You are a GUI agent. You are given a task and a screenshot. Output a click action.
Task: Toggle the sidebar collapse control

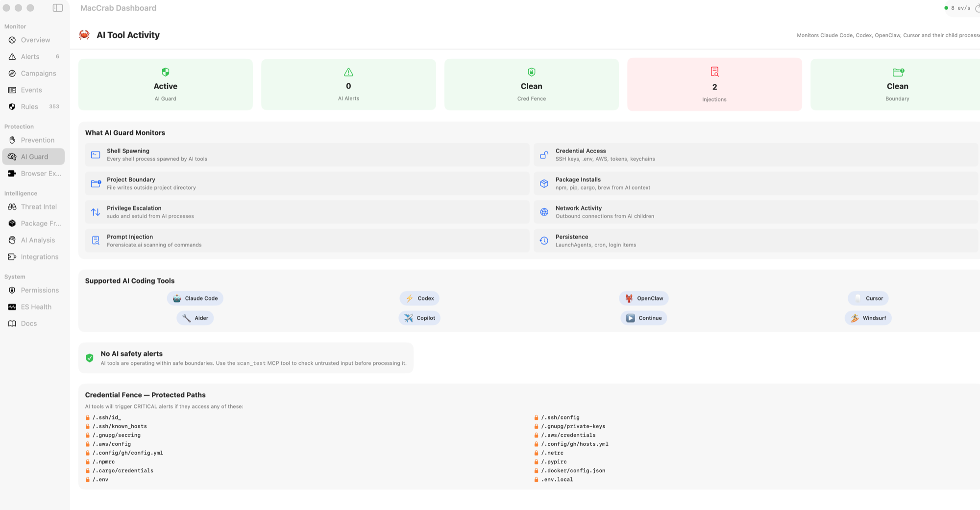(57, 8)
